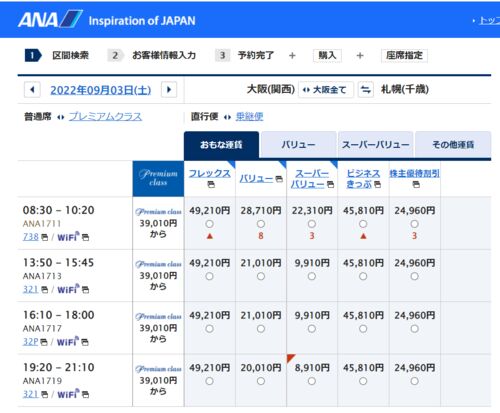Open aircraft popup icon beside 738

coord(44,237)
